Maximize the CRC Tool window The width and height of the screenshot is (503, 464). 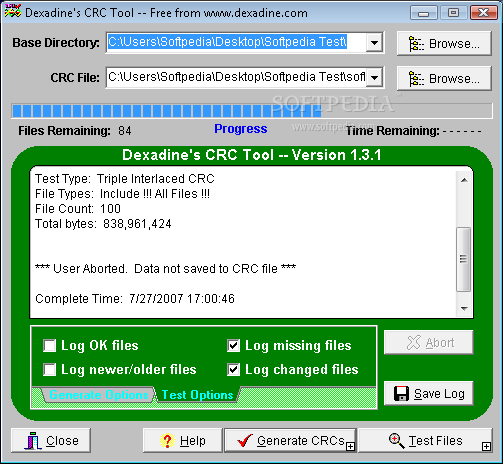click(x=453, y=13)
